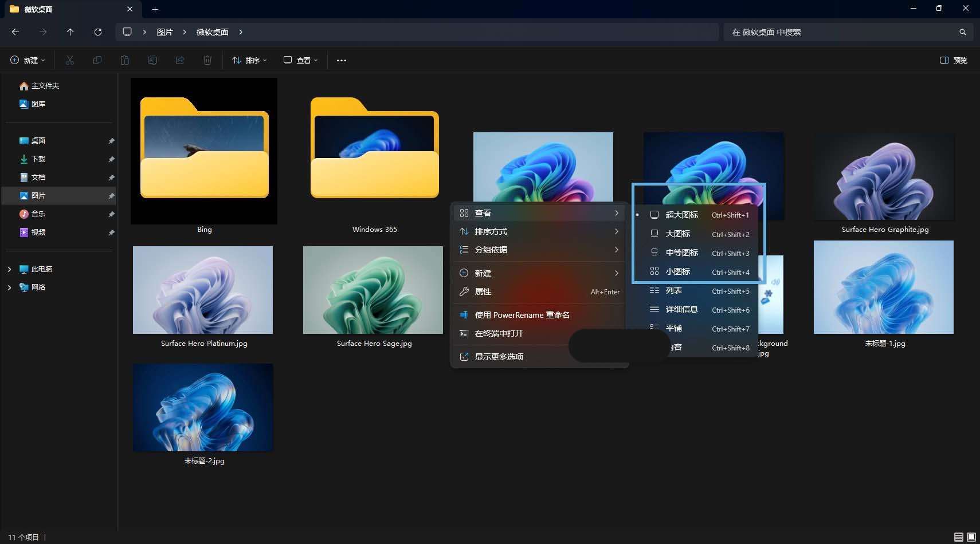Click 属性 in the context menu
This screenshot has width=980, height=544.
(x=482, y=291)
